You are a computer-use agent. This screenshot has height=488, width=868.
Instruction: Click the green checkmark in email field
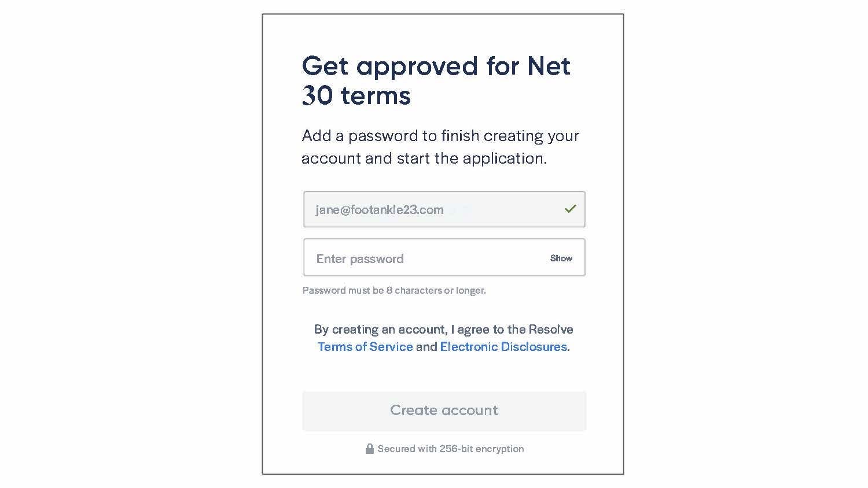tap(570, 209)
